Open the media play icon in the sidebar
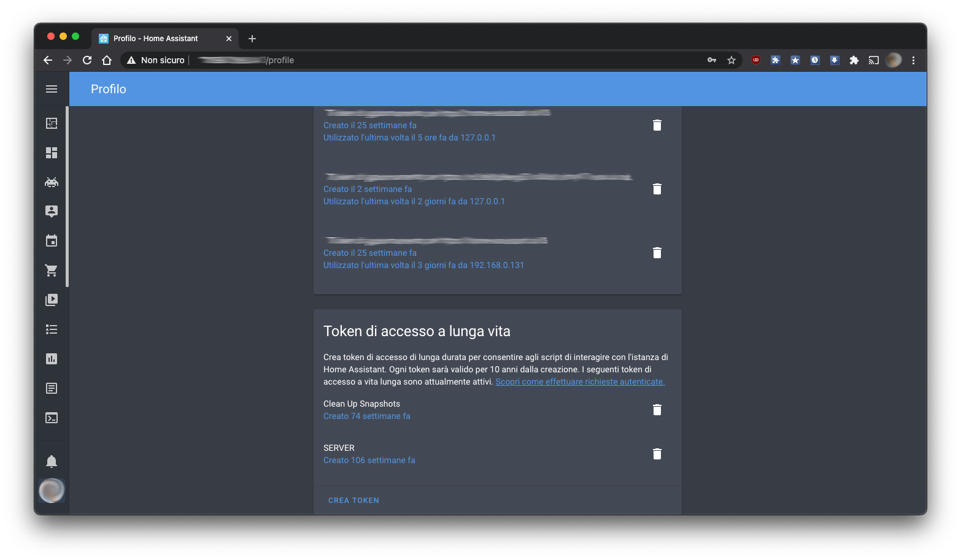Image resolution: width=961 pixels, height=560 pixels. click(x=52, y=300)
